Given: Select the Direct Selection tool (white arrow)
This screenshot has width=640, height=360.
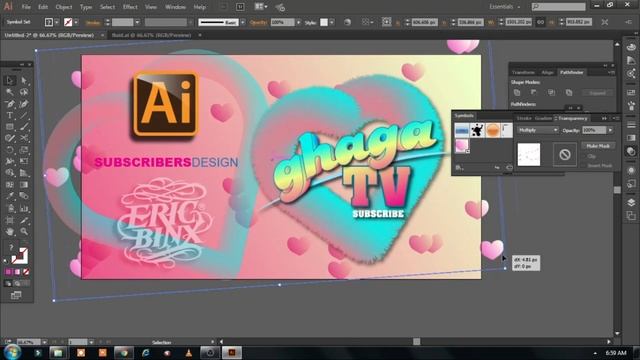Looking at the screenshot, I should (24, 80).
